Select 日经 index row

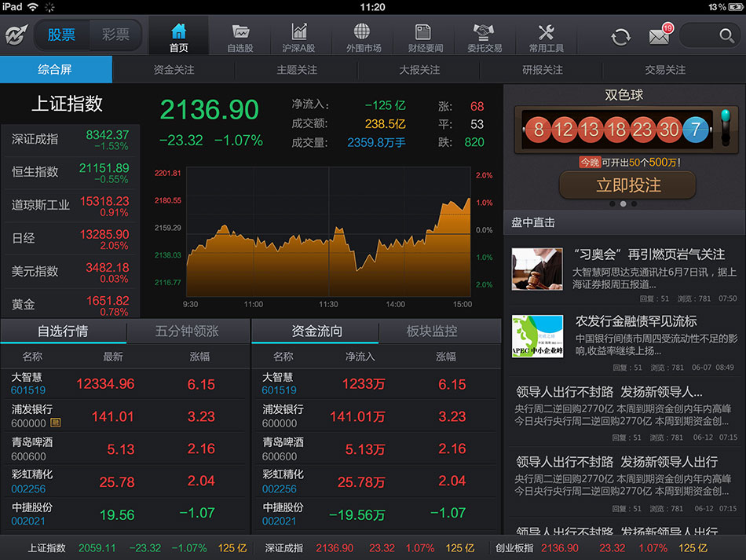point(70,240)
